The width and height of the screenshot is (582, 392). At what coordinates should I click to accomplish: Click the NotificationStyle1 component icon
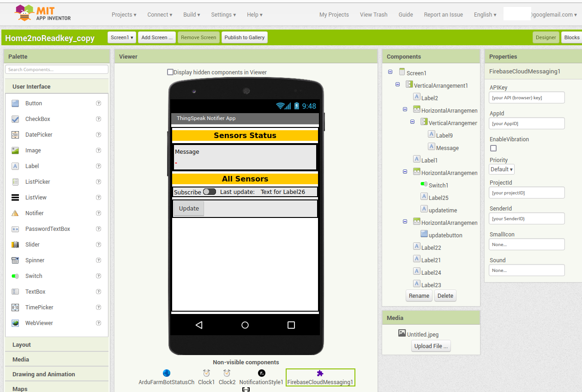261,374
